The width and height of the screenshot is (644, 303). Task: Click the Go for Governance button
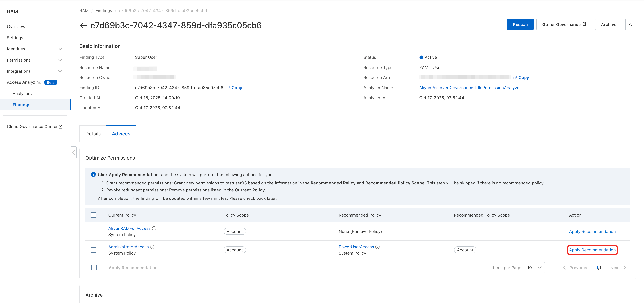(564, 25)
